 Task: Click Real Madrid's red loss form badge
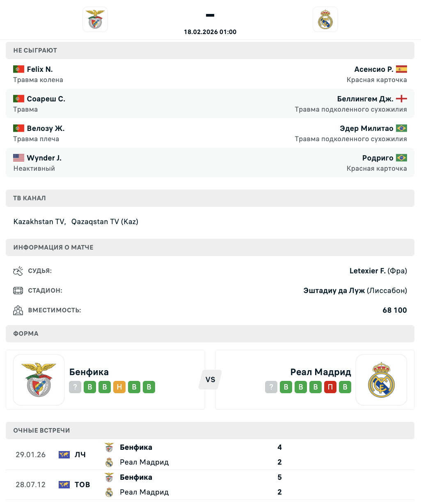tap(330, 387)
